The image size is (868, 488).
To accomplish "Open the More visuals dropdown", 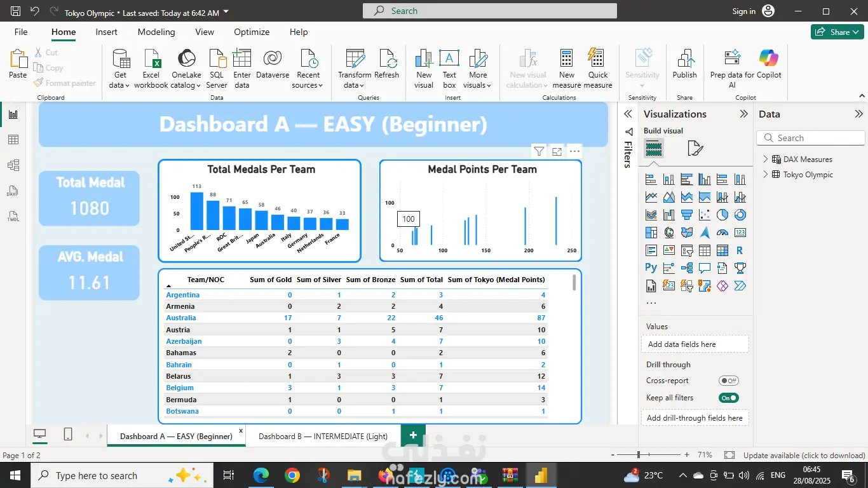I will point(478,69).
